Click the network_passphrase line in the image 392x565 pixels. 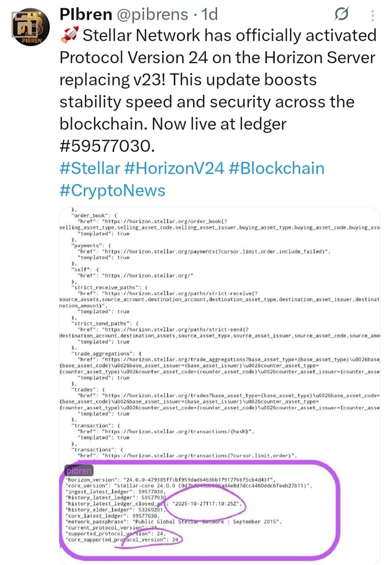click(174, 522)
